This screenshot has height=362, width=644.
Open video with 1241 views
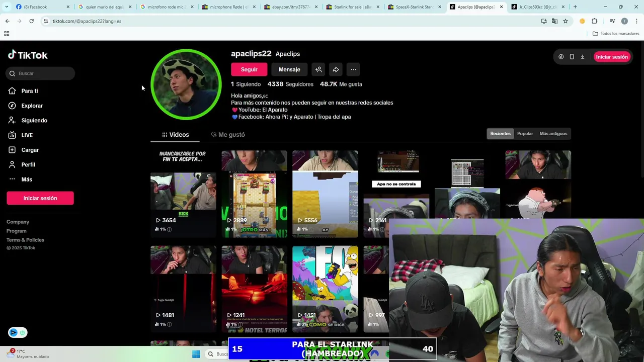[x=254, y=289]
